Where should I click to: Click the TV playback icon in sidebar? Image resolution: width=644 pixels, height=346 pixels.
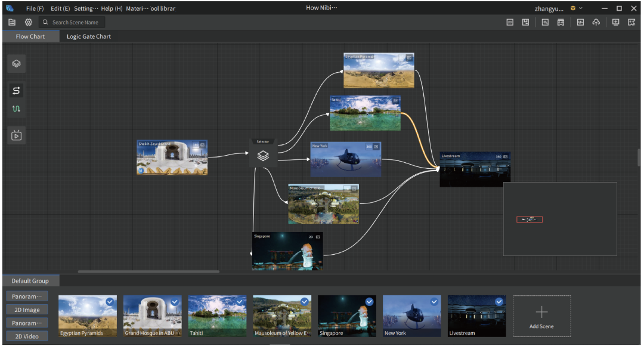[x=17, y=135]
